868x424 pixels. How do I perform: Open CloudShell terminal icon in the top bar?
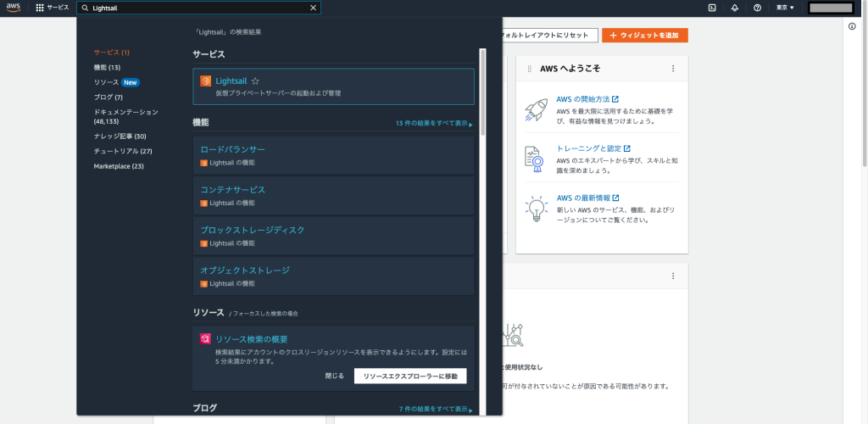(x=712, y=8)
